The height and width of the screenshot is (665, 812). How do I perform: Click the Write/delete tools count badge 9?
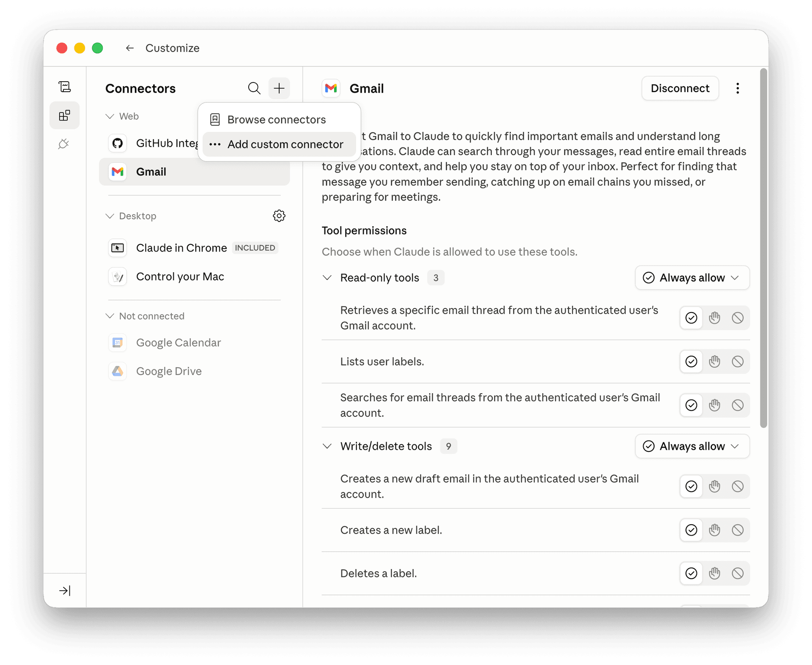point(448,446)
